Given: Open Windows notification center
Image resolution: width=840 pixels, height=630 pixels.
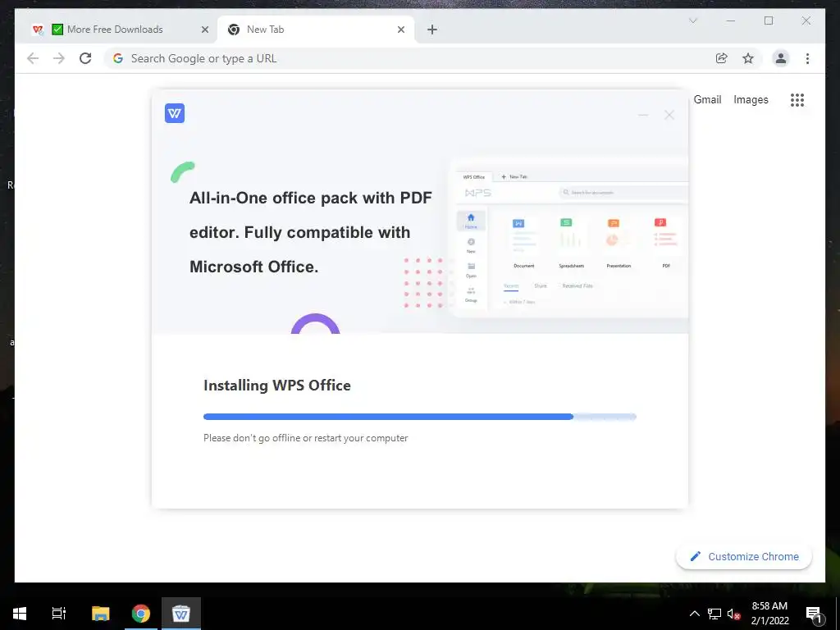Looking at the screenshot, I should pyautogui.click(x=814, y=614).
